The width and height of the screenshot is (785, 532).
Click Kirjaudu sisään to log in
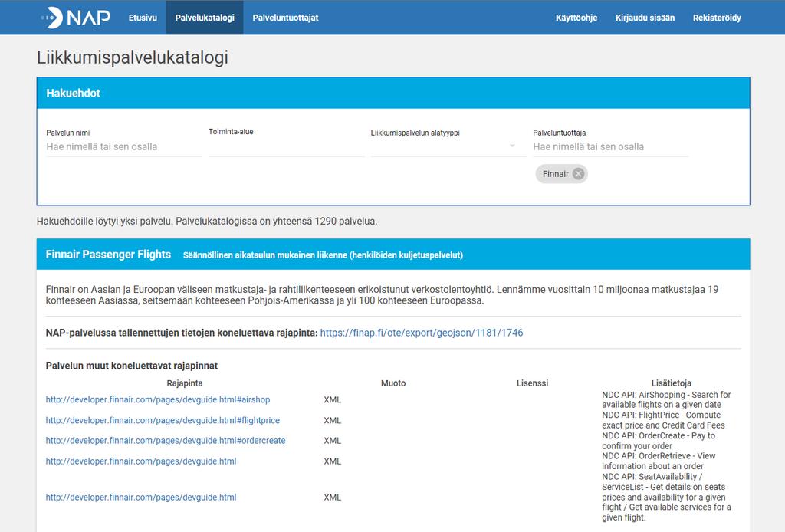point(645,18)
